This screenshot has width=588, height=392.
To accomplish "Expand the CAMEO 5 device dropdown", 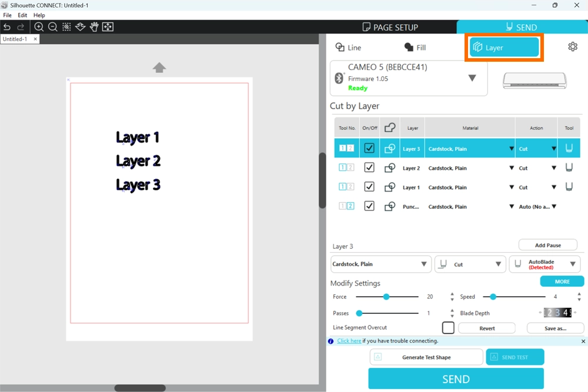I will 472,78.
